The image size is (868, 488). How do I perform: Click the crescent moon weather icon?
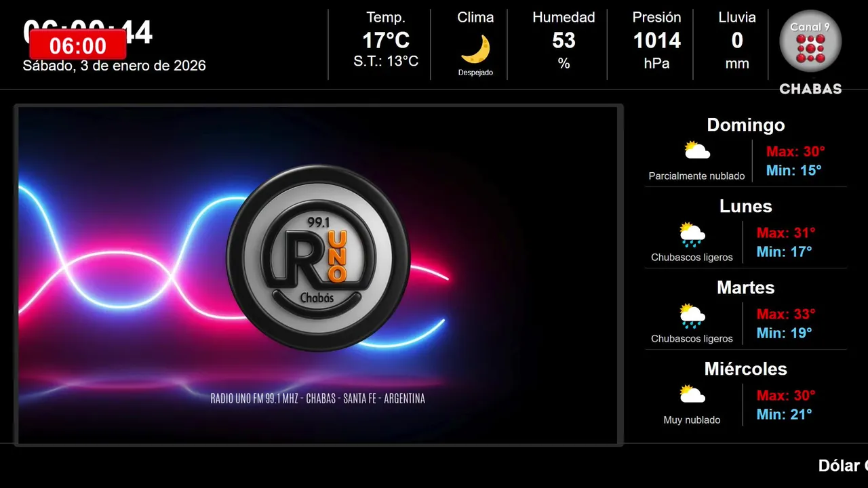475,49
